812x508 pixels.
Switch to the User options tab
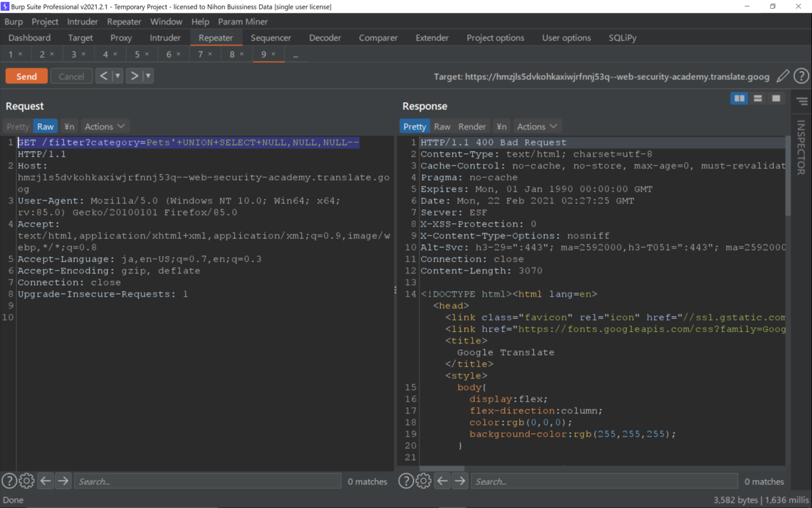566,38
